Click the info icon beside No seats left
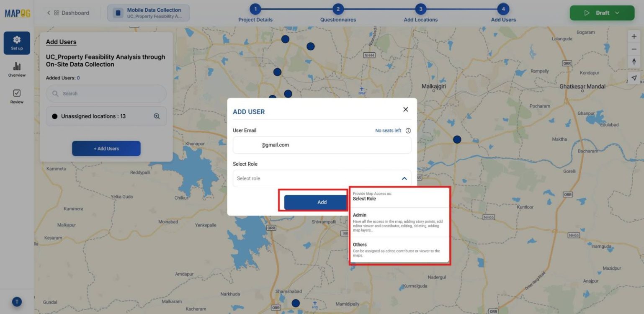Viewport: 644px width, 314px height. [x=408, y=130]
